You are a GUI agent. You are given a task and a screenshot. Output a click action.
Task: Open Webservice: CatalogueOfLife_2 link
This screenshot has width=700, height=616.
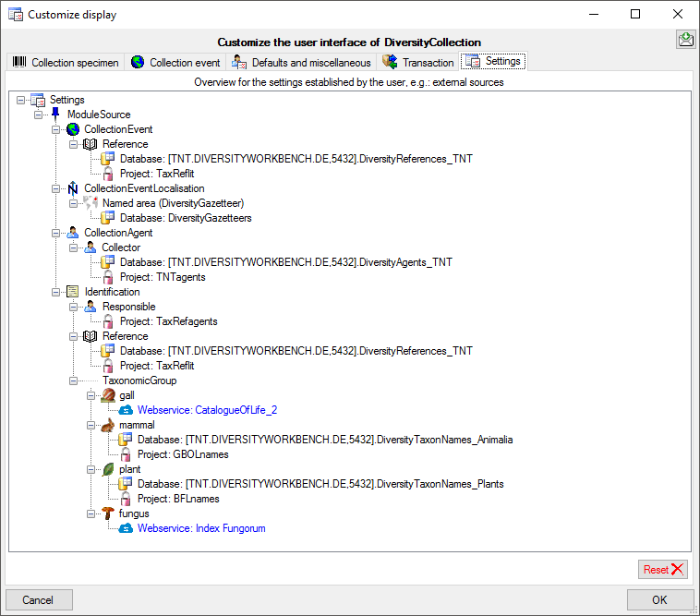207,410
